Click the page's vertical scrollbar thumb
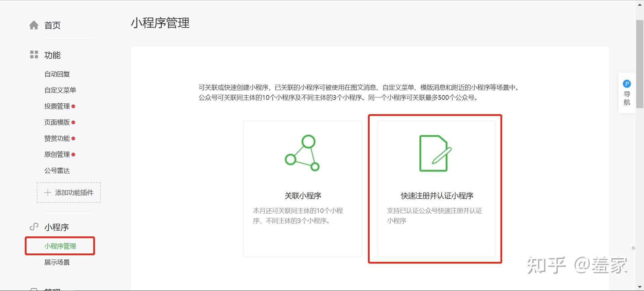This screenshot has width=644, height=291. [x=640, y=64]
